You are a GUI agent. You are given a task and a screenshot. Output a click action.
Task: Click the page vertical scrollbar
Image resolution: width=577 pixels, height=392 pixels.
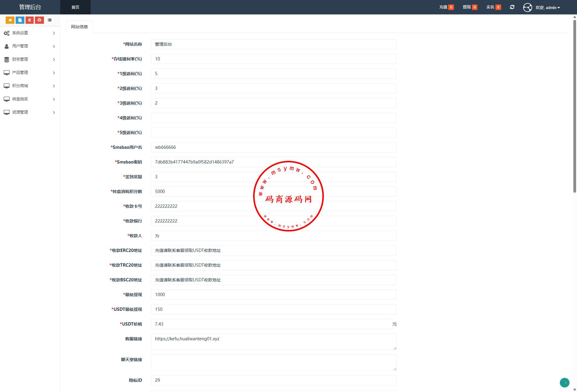pos(575,106)
